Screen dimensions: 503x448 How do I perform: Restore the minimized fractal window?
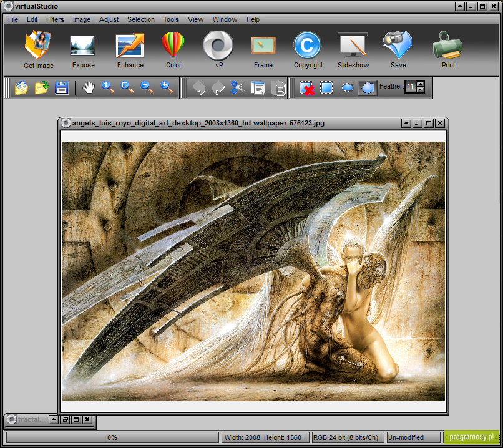(x=65, y=419)
